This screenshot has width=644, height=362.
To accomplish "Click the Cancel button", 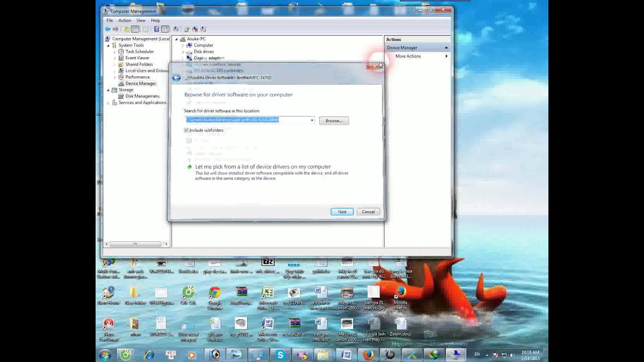I will (368, 212).
